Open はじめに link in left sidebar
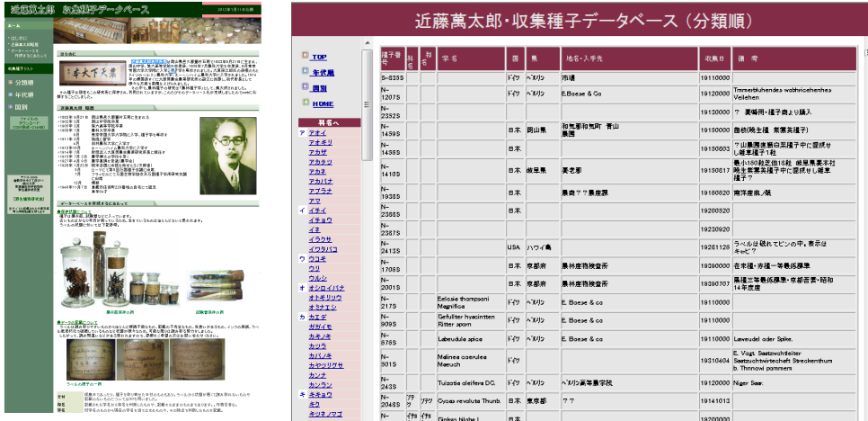This screenshot has height=421, width=868. click(x=17, y=37)
